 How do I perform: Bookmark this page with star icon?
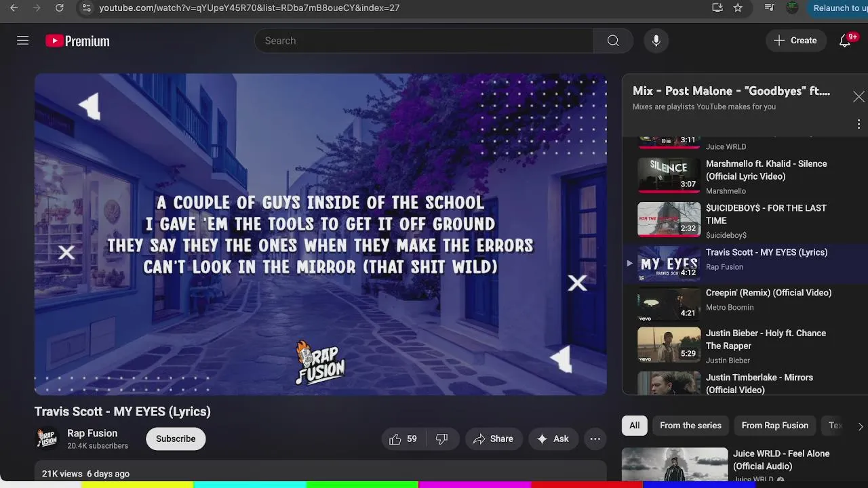tap(738, 8)
